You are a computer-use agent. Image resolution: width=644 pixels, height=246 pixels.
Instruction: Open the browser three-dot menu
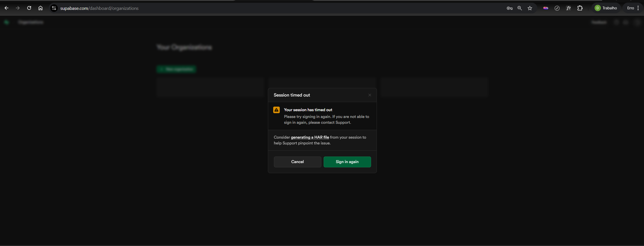coord(638,8)
